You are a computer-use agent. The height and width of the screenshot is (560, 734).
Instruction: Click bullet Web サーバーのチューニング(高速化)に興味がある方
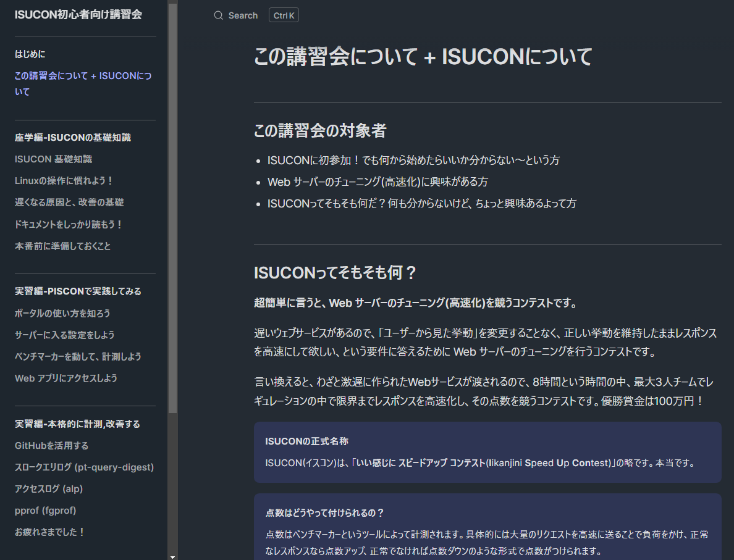click(378, 182)
